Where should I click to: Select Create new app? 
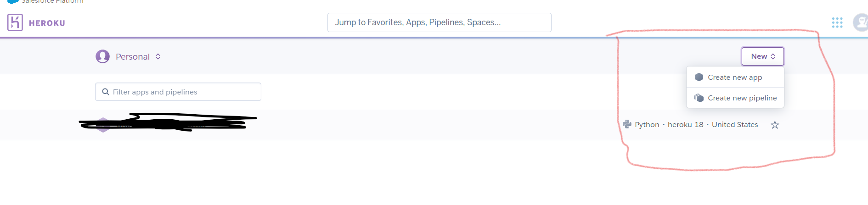click(735, 77)
